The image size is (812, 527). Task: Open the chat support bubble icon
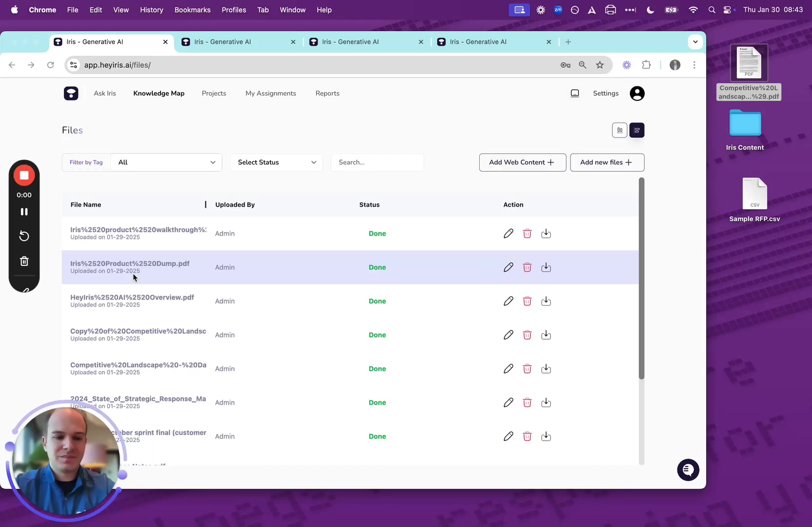click(x=688, y=470)
